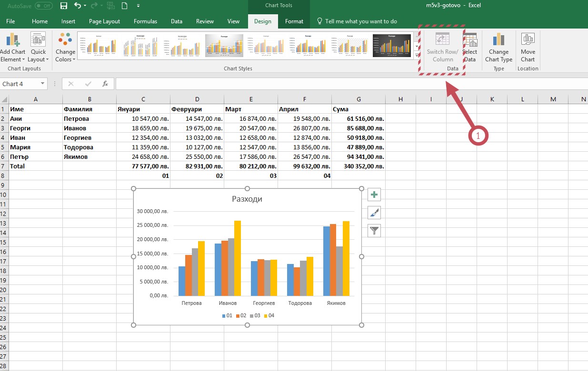Click the Save icon in title bar
Image resolution: width=588 pixels, height=371 pixels.
click(64, 6)
